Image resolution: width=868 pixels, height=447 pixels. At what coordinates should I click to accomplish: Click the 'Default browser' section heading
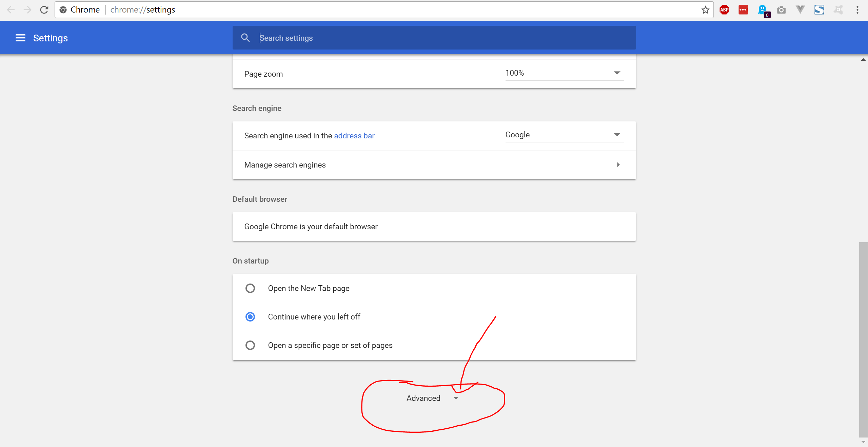(260, 199)
